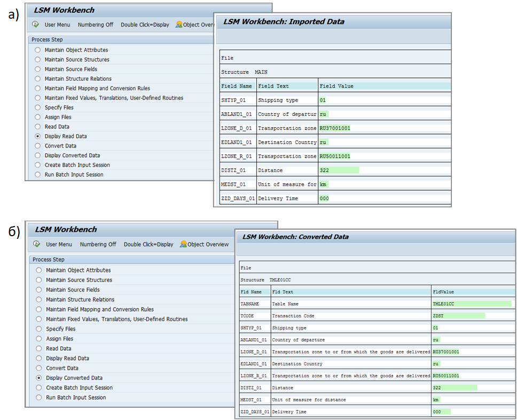Select Maintain Object Attributes radio in bottom window
The width and height of the screenshot is (517, 420).
[39, 270]
